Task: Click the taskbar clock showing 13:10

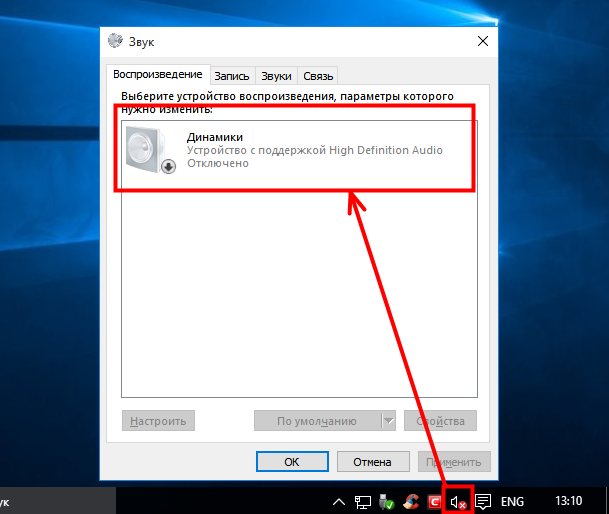Action: pos(568,500)
